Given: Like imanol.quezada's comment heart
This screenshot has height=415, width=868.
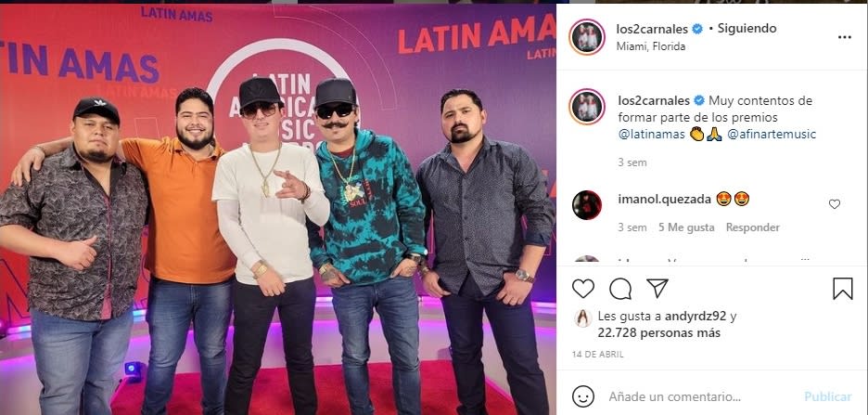Looking at the screenshot, I should coord(835,204).
